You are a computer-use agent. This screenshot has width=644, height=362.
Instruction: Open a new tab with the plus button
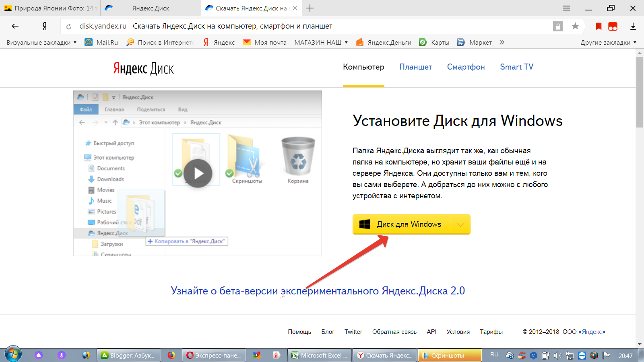310,8
